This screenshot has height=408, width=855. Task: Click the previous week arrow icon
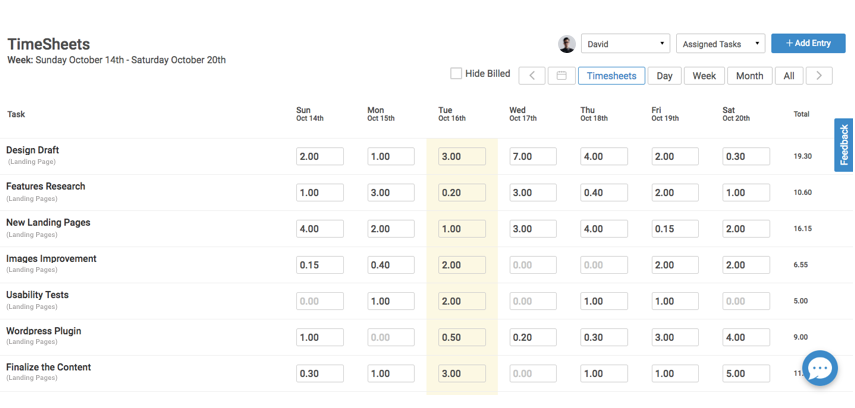click(x=532, y=76)
